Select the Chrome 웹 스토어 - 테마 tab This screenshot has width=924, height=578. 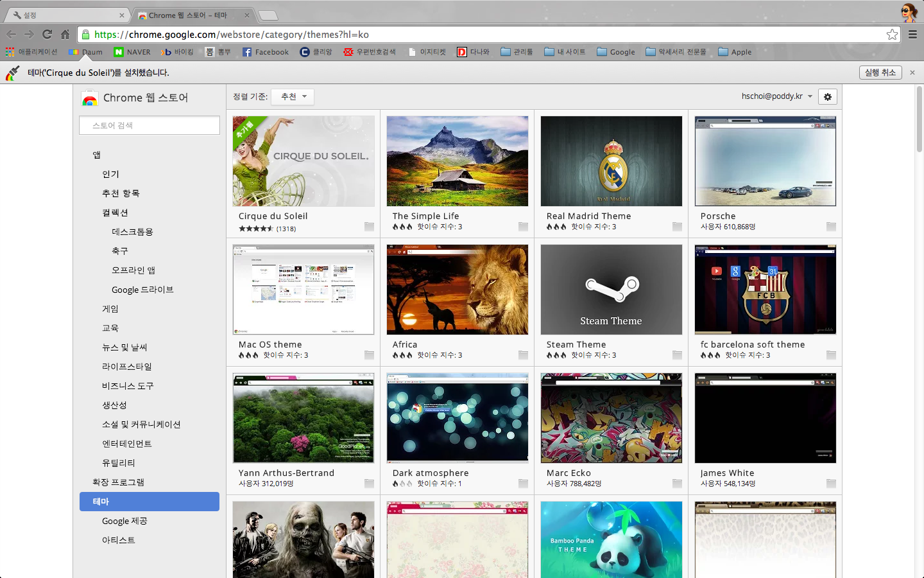pos(194,15)
